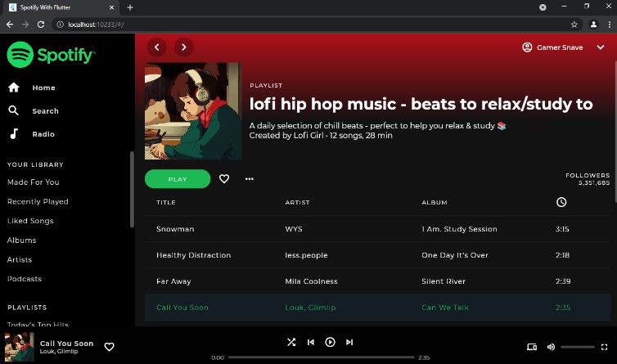
Task: Adjust the volume slider
Action: tap(578, 347)
